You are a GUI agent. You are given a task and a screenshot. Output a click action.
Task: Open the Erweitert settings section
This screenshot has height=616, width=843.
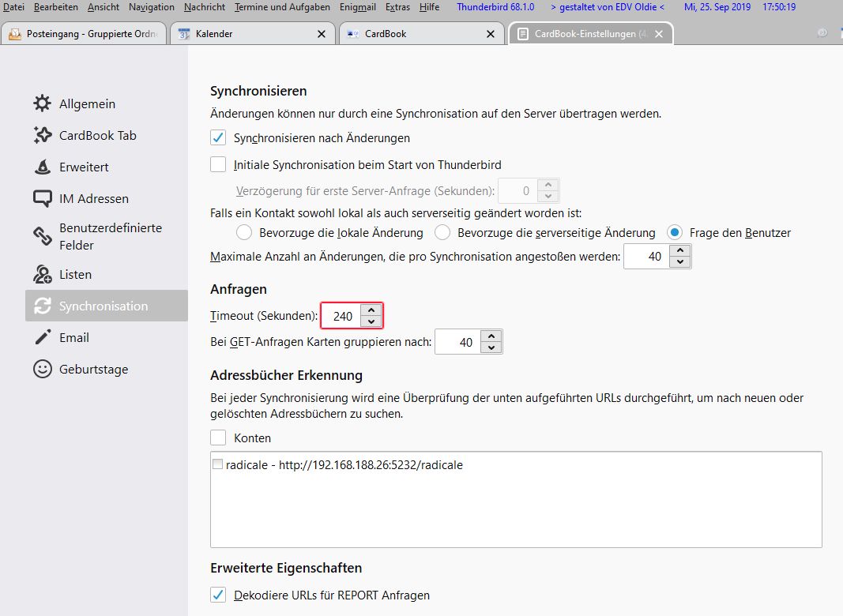107,167
